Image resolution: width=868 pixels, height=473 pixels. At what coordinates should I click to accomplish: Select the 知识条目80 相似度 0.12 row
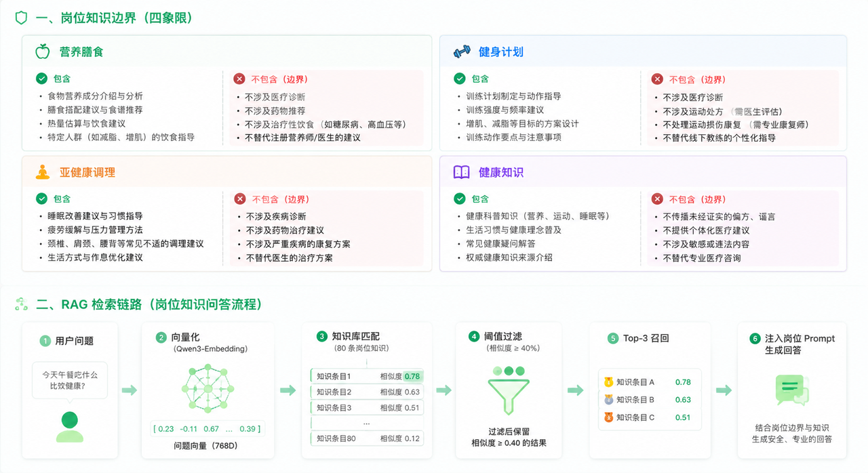point(367,438)
